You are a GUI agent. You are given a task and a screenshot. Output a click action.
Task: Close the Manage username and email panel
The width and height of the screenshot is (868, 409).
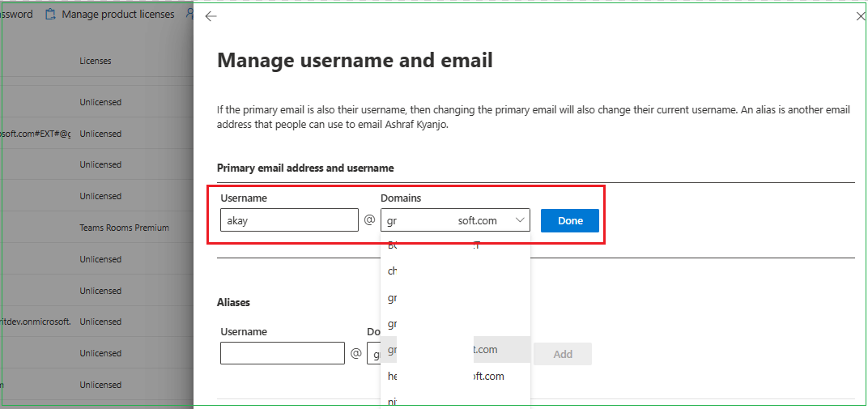861,17
